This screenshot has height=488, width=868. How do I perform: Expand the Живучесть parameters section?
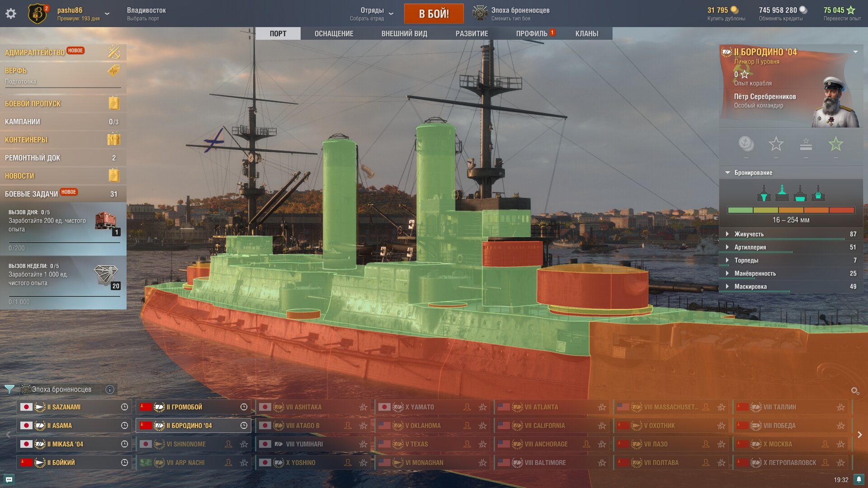click(x=791, y=234)
